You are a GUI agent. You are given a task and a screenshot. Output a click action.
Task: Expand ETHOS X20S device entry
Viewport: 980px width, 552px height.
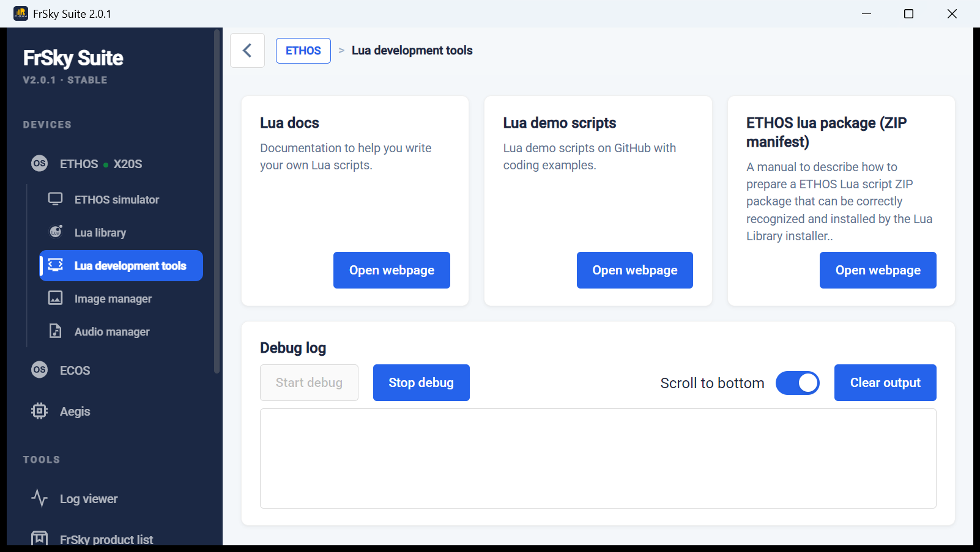pos(113,163)
